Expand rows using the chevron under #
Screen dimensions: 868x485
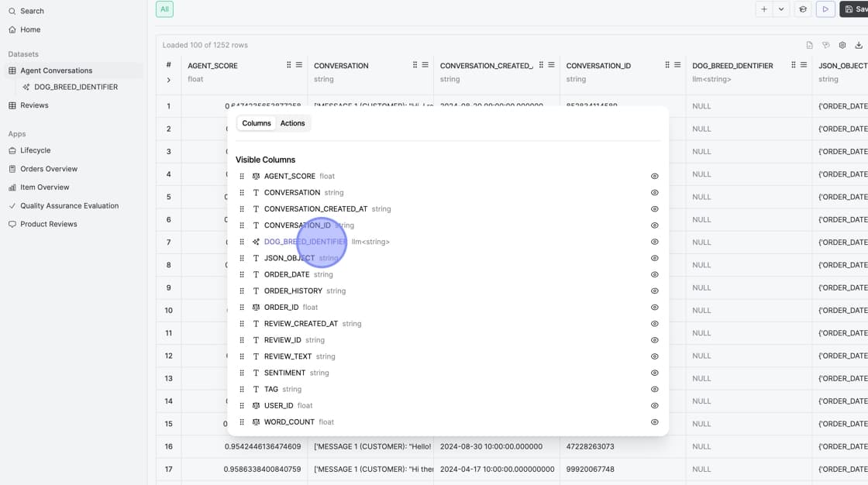tap(168, 80)
